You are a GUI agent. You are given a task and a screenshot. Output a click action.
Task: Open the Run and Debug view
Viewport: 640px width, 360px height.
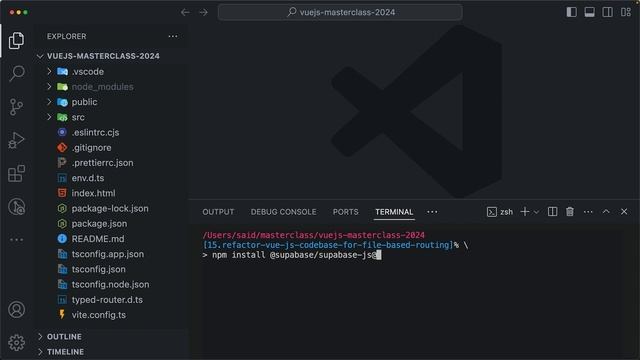(x=16, y=140)
